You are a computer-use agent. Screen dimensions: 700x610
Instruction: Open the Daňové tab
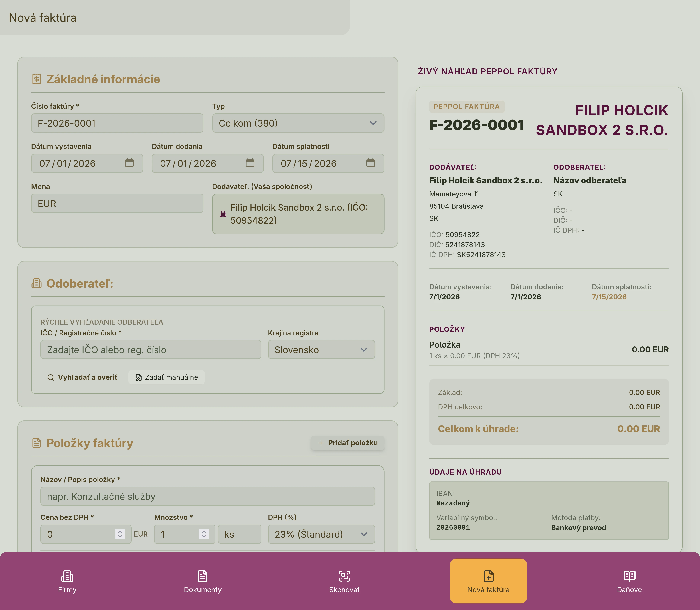tap(629, 581)
